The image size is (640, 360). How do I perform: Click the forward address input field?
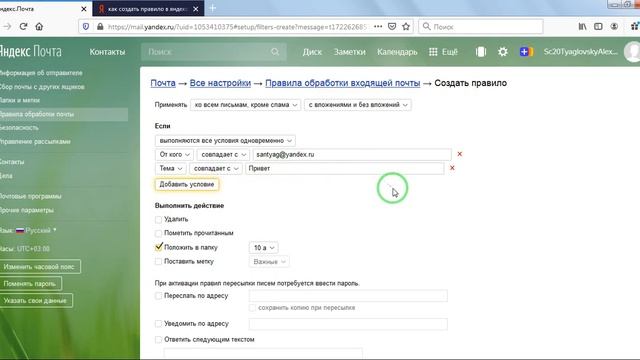[348, 296]
